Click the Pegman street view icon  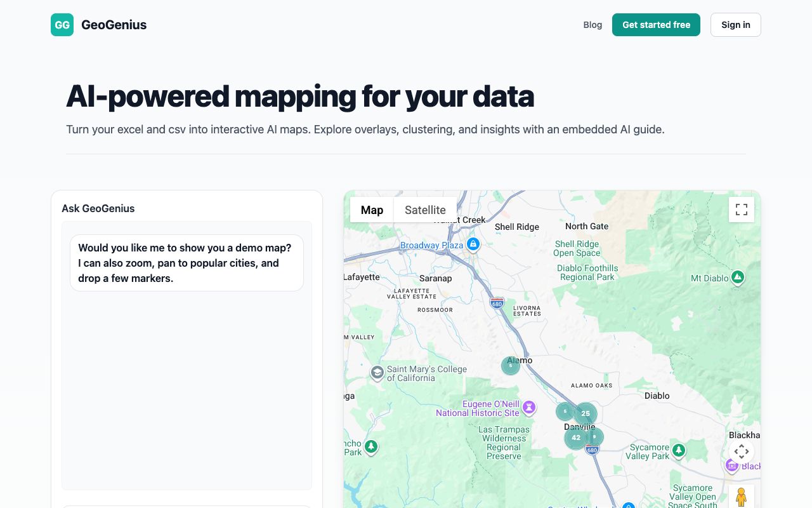point(742,497)
